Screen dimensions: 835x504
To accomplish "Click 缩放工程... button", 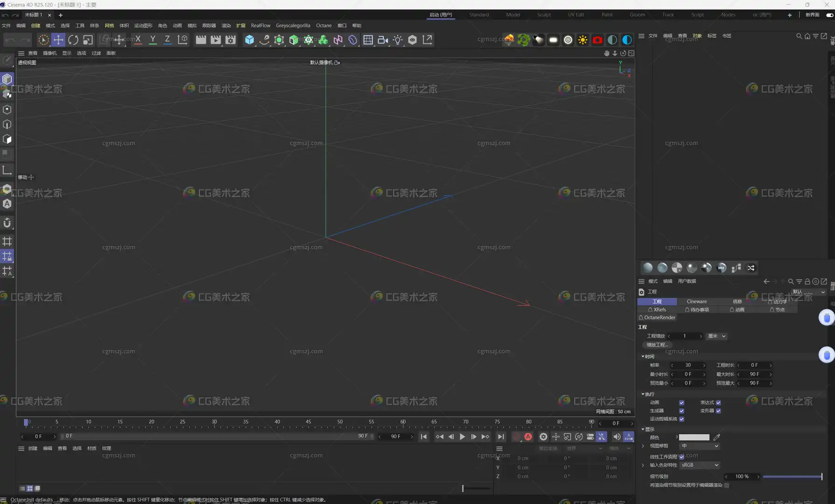I will coord(657,345).
